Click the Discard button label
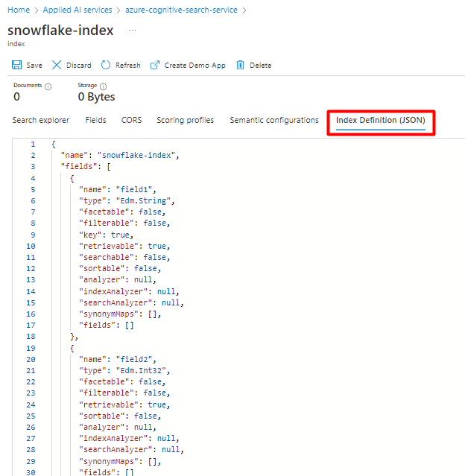Screen dimensions: 465x476 click(79, 66)
